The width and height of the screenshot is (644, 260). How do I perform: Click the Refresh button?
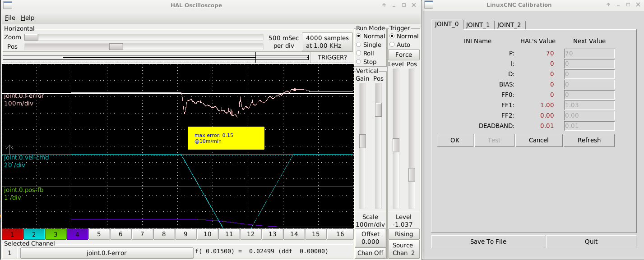coord(589,140)
